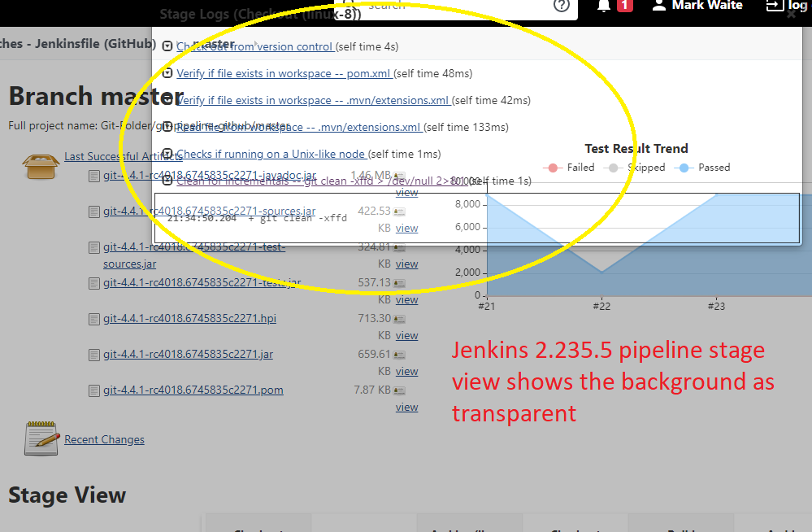Viewport: 812px width, 532px height.
Task: Click the view link for javadoc.jar
Action: (406, 192)
